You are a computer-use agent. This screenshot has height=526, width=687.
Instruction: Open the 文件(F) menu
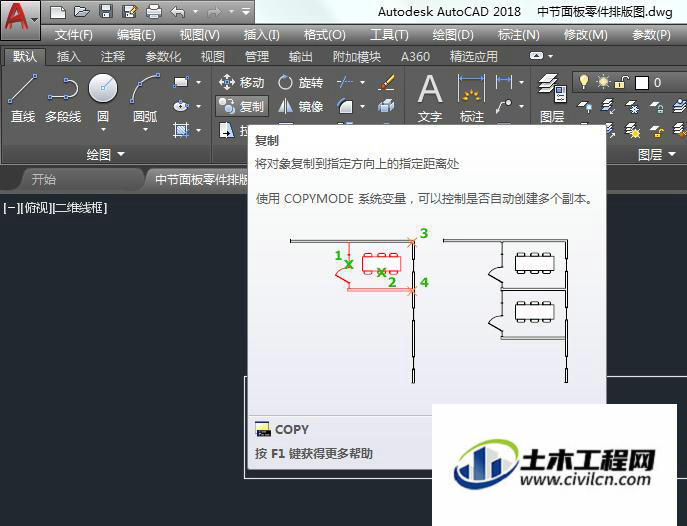coord(74,35)
